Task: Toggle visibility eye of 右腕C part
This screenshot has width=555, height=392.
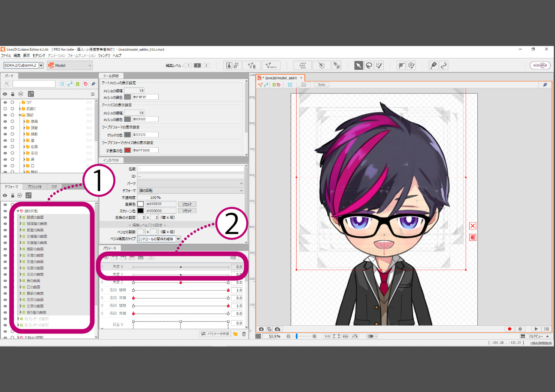Action: coord(5,109)
